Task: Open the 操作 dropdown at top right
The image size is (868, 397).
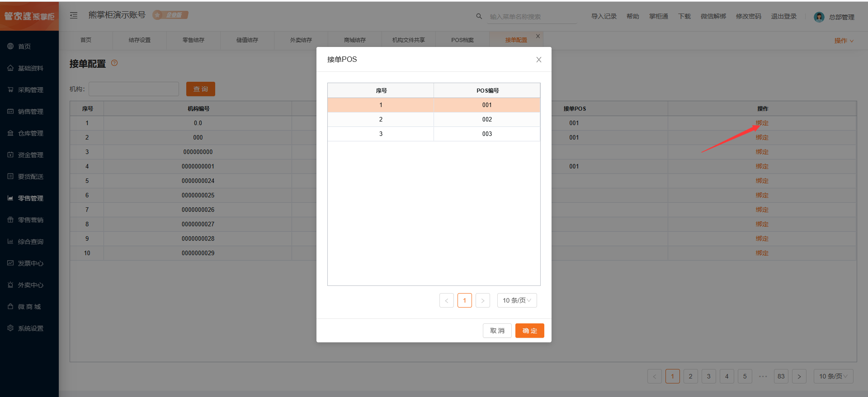Action: pos(844,41)
